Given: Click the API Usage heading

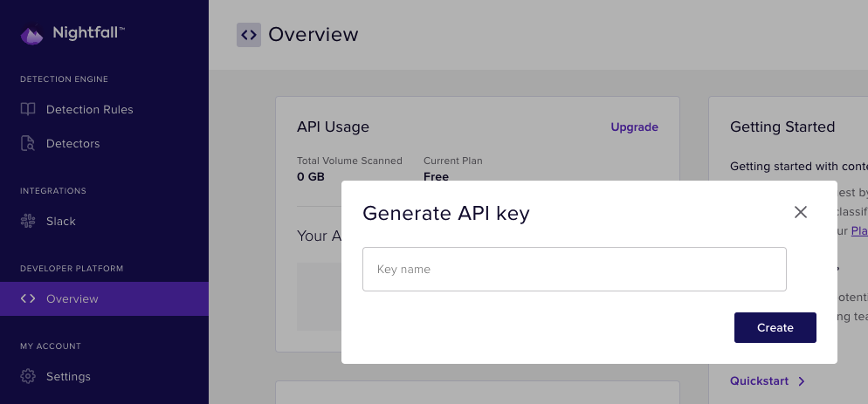Looking at the screenshot, I should tap(333, 127).
